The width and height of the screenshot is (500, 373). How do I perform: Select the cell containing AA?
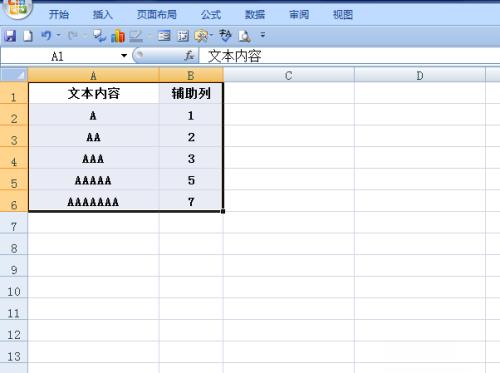pos(94,136)
